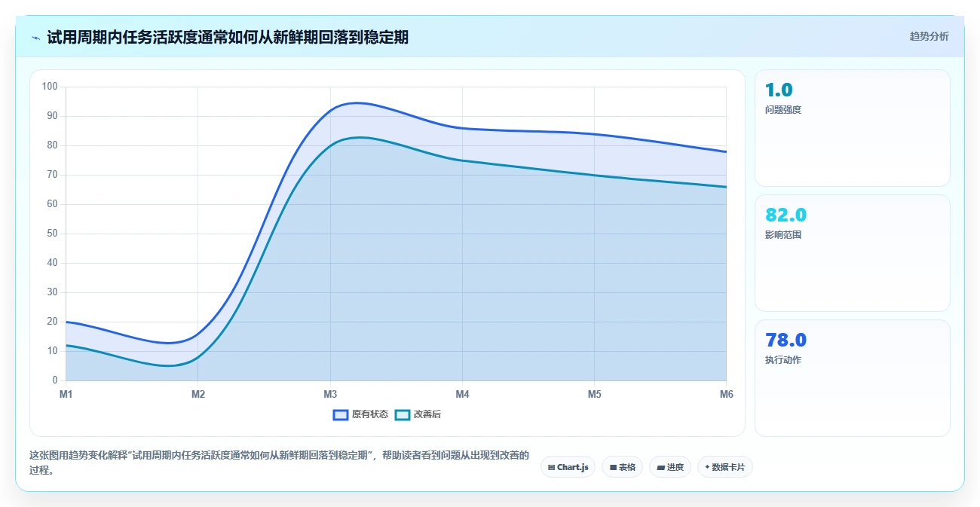Click the icon in the 进度 chip
This screenshot has width=980, height=507.
click(x=661, y=467)
